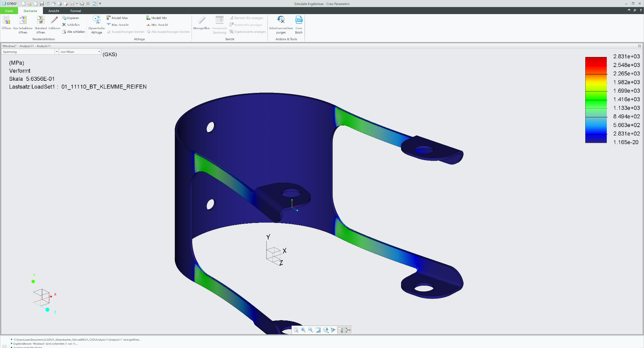The height and width of the screenshot is (348, 644).
Task: Click the grayed Element IDs anzeigen button
Action: click(247, 18)
